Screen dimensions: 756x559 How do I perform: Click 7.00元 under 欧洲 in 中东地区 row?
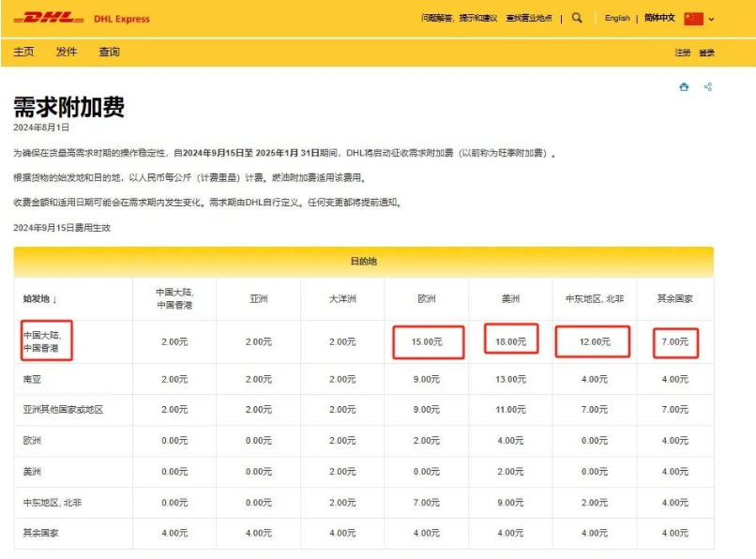coord(426,503)
